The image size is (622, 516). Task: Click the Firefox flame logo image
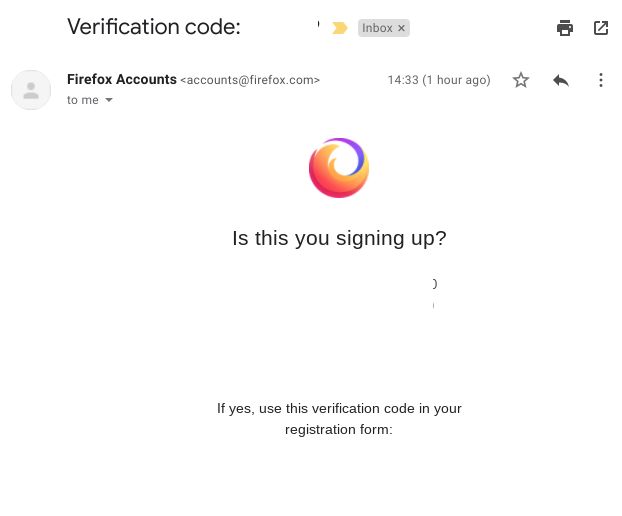click(339, 167)
